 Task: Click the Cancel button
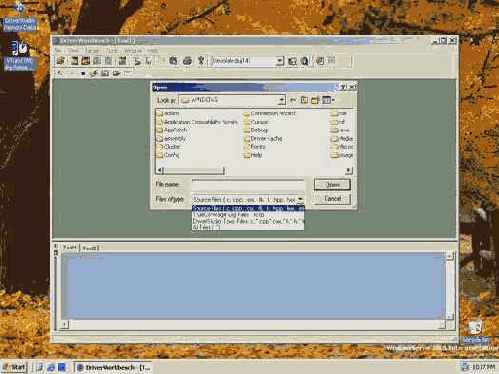click(332, 199)
